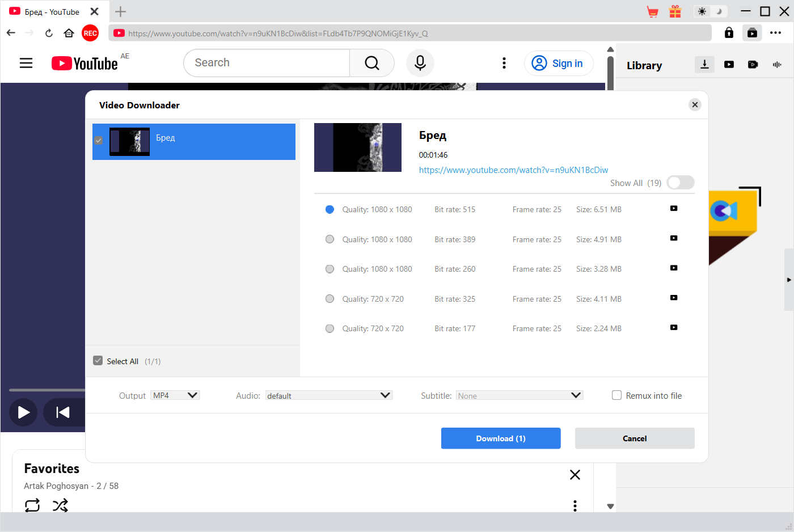
Task: Select 1080 x 1080 quality at bit rate 260
Action: point(330,269)
